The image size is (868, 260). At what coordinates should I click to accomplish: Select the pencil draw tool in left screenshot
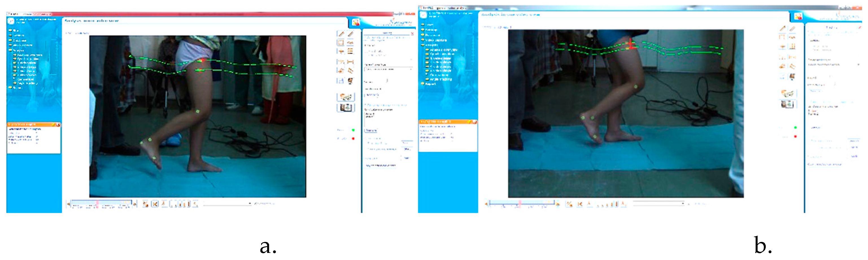(x=341, y=34)
